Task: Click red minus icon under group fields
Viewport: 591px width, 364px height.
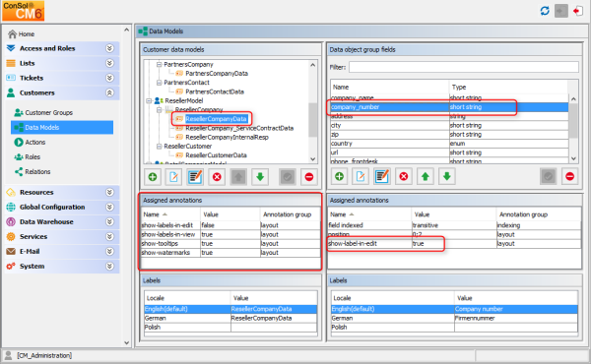Action: [570, 176]
